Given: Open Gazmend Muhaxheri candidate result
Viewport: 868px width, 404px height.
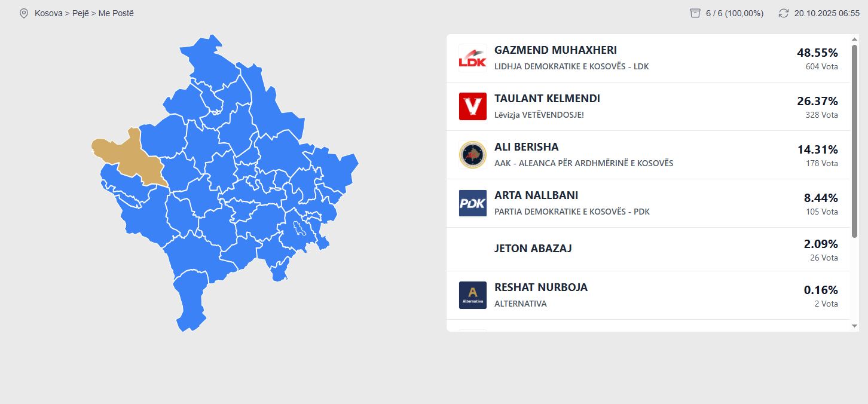Looking at the screenshot, I should 555,50.
